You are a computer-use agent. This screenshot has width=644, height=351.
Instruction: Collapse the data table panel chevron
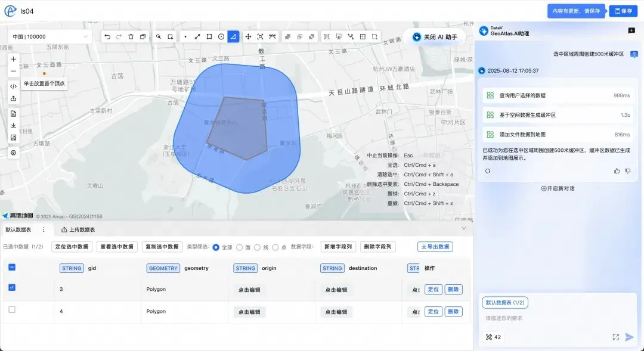point(464,228)
